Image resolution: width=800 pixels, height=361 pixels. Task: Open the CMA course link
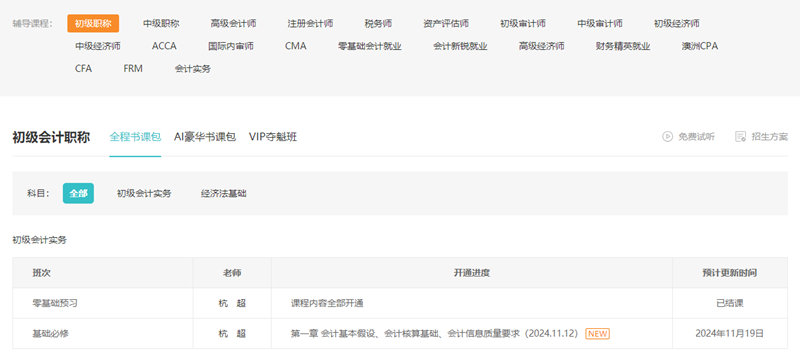click(296, 46)
